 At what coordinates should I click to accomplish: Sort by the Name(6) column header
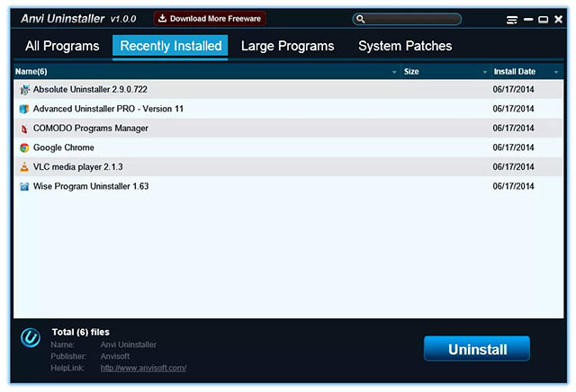(207, 72)
